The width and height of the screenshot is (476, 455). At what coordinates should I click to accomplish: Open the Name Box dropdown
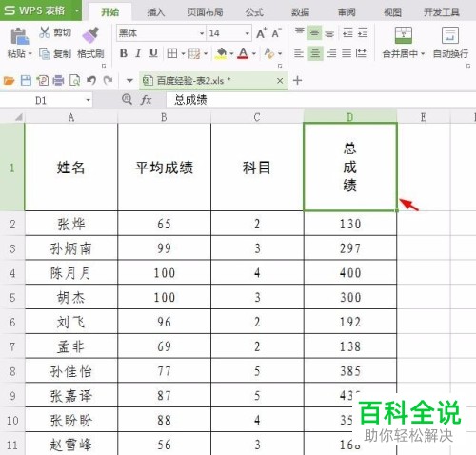coord(88,100)
